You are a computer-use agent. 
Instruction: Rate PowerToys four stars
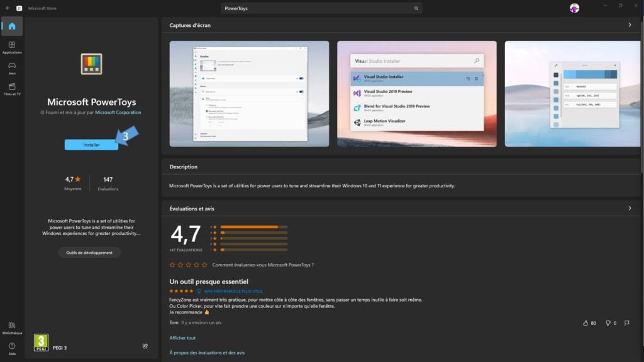click(196, 265)
